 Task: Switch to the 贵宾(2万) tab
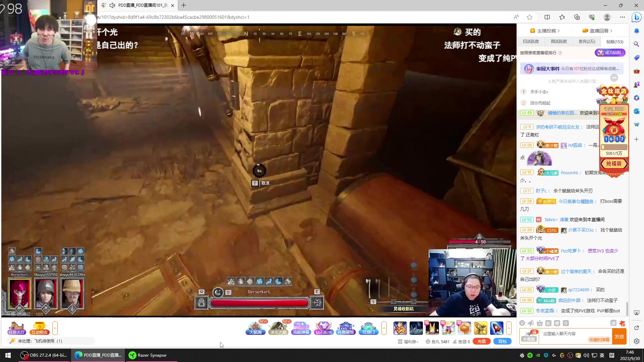coord(587,42)
